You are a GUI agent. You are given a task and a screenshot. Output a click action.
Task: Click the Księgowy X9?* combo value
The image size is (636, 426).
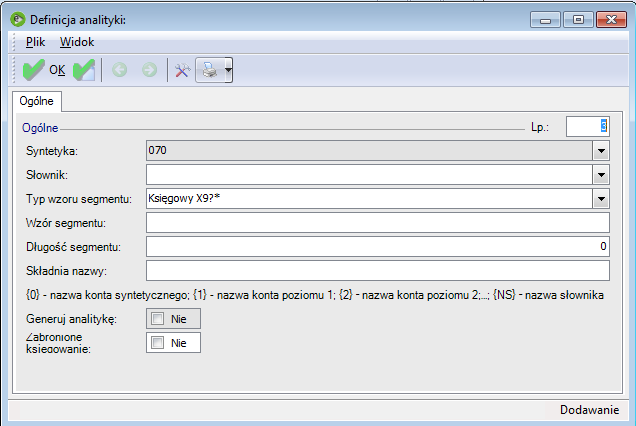click(369, 199)
